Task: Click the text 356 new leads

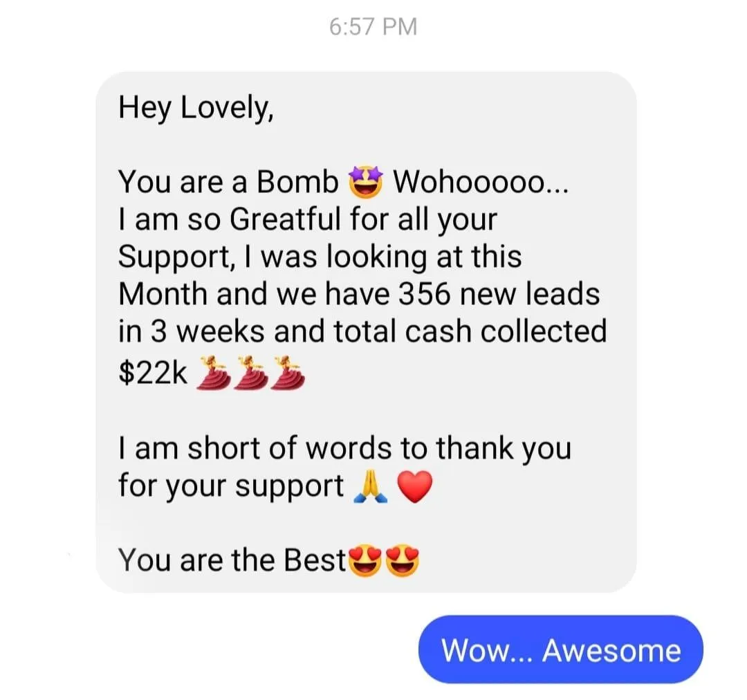Action: [x=499, y=293]
